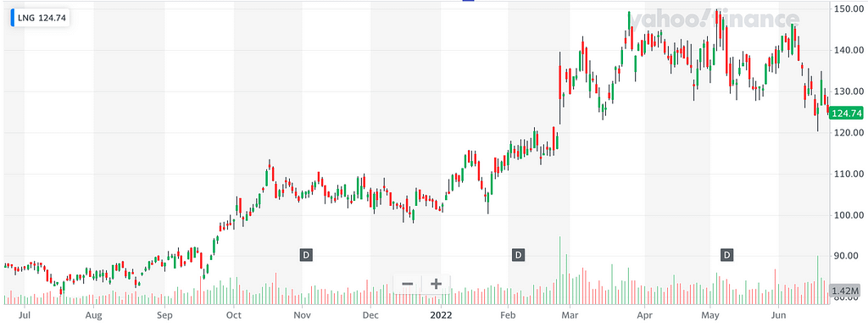Click the 2022 date axis label

[441, 316]
